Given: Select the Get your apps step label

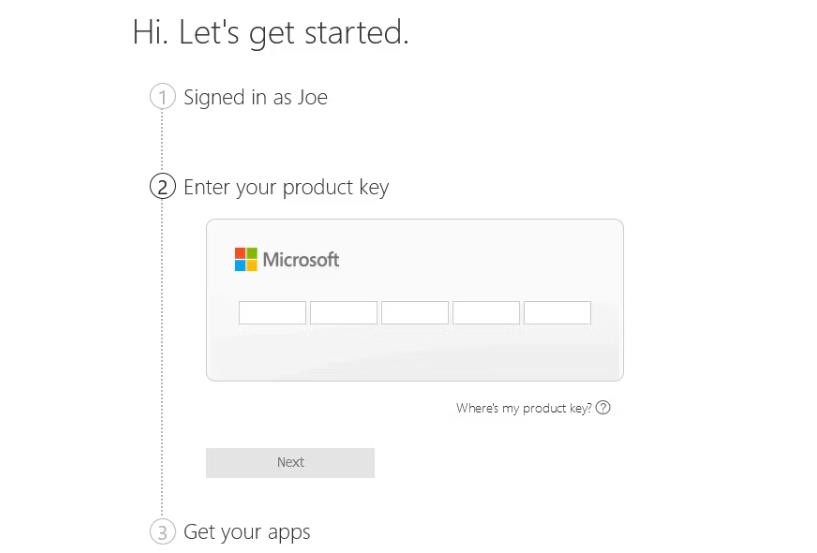Looking at the screenshot, I should (x=246, y=533).
